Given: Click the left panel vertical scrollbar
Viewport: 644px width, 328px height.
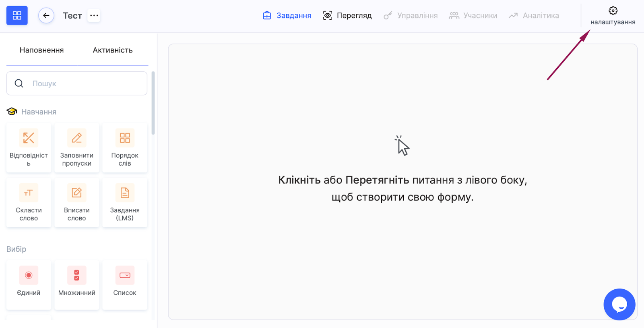Looking at the screenshot, I should tap(153, 103).
